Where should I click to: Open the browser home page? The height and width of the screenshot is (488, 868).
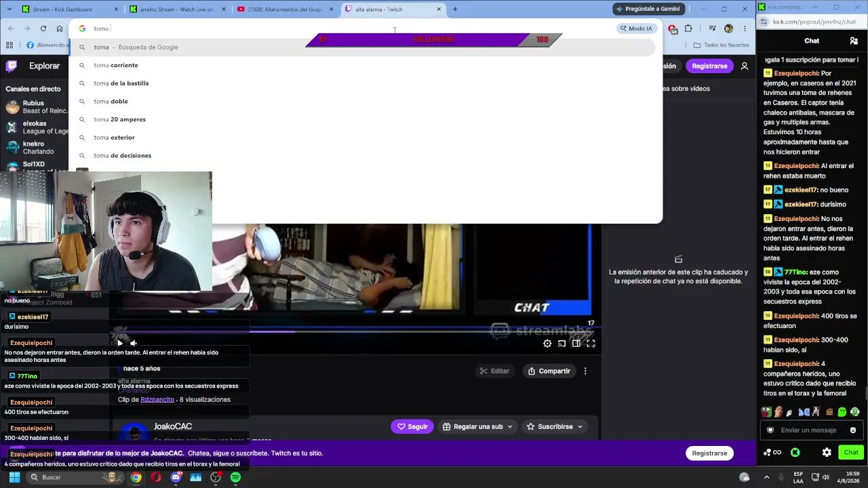[60, 28]
